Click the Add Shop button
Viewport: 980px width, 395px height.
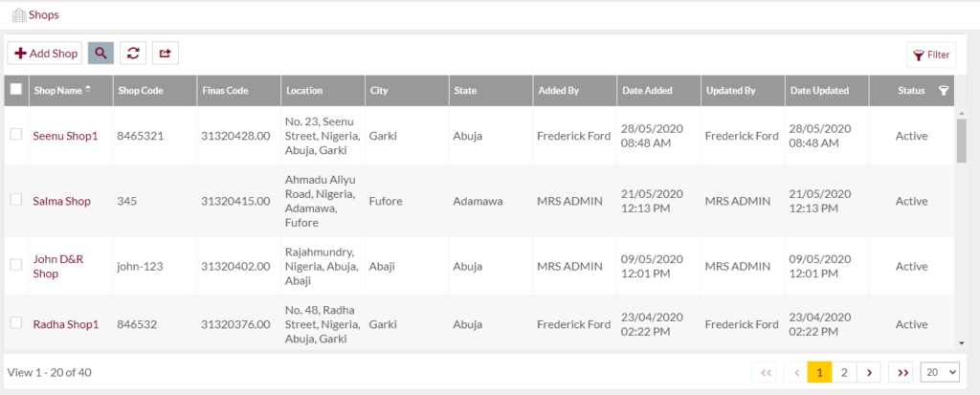click(x=45, y=54)
